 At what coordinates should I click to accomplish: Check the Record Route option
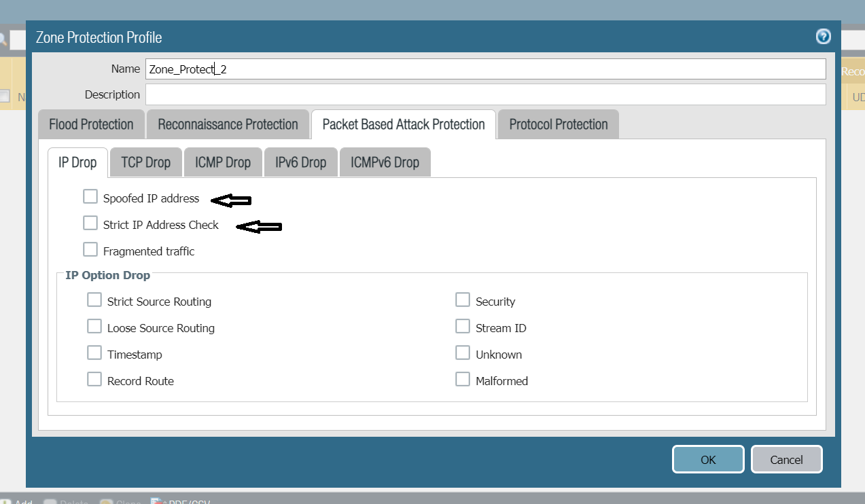click(x=94, y=378)
